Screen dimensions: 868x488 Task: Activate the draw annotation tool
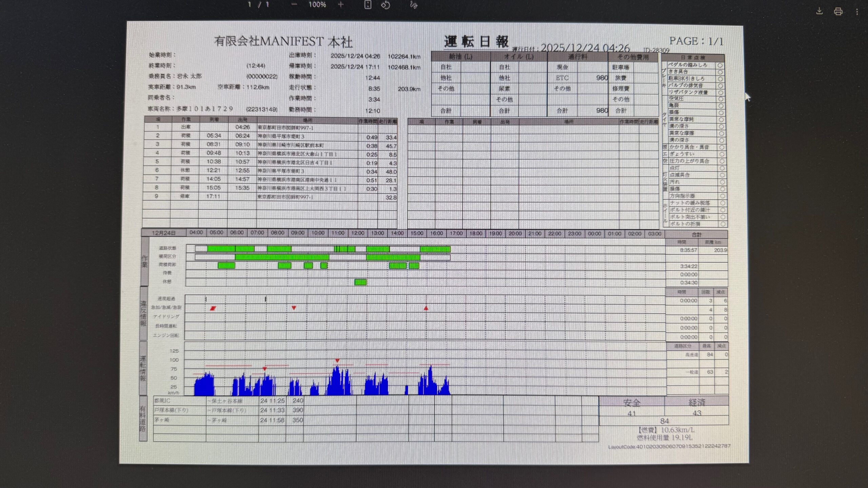413,5
